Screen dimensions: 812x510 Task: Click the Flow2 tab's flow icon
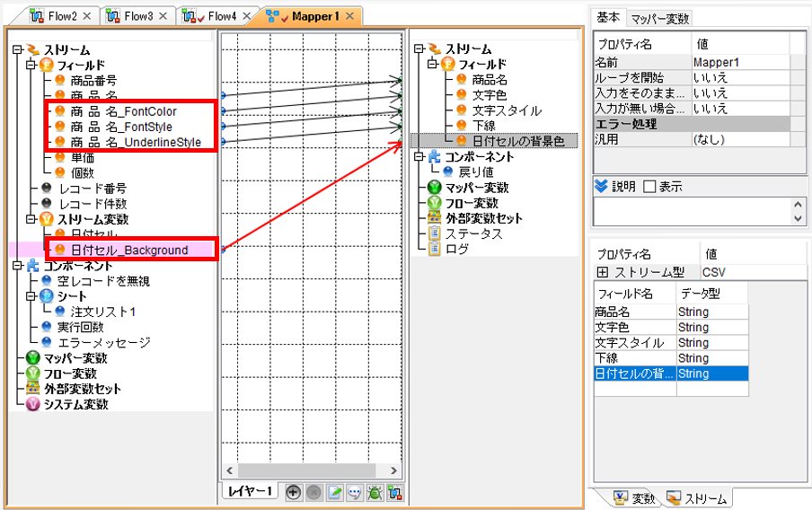pyautogui.click(x=37, y=16)
